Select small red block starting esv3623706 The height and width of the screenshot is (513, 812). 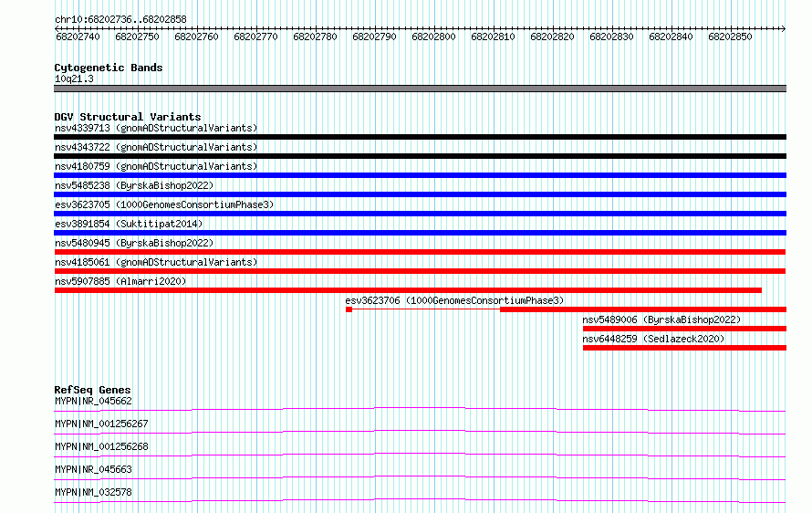[x=349, y=309]
